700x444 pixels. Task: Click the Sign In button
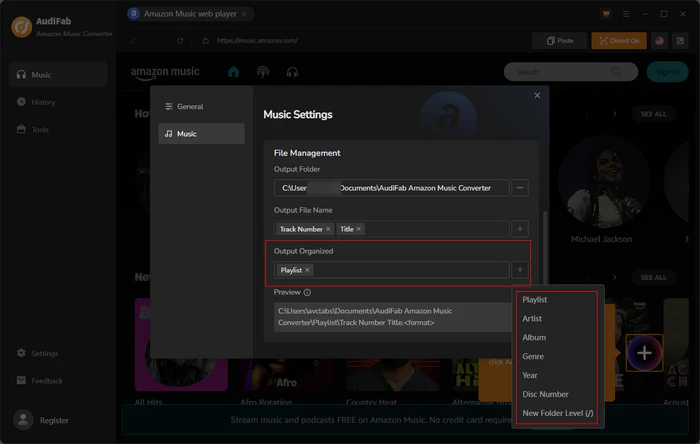click(667, 72)
